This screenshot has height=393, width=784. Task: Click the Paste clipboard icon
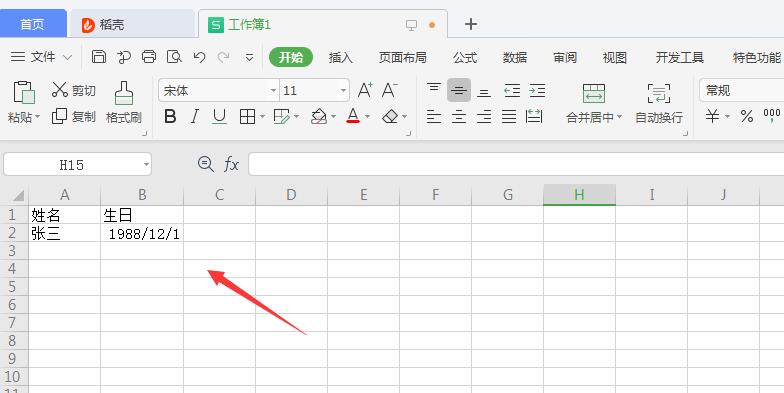click(x=24, y=92)
